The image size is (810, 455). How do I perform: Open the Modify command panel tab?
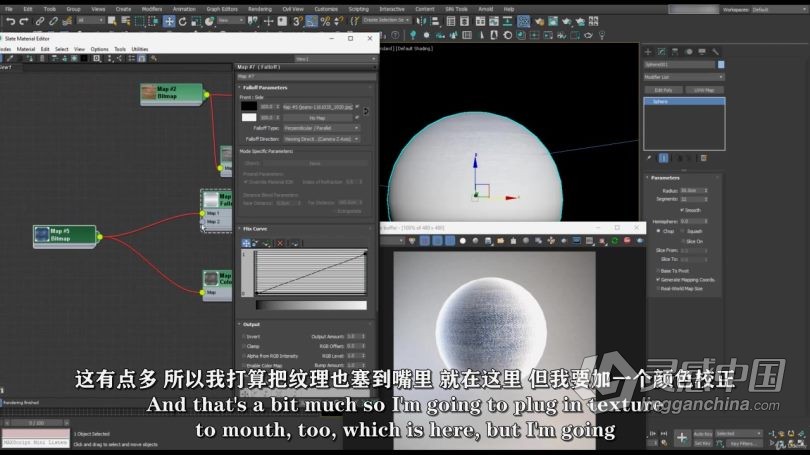click(x=661, y=52)
